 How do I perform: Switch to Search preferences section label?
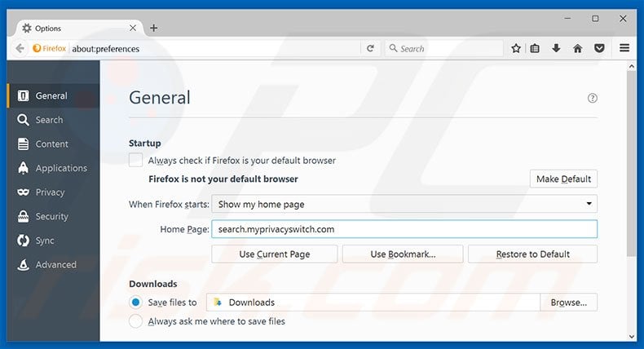click(x=49, y=120)
